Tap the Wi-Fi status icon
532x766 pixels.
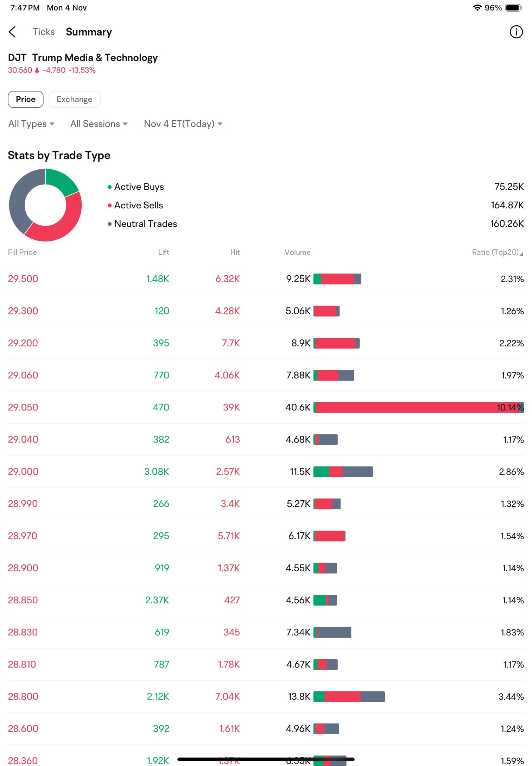pyautogui.click(x=477, y=8)
